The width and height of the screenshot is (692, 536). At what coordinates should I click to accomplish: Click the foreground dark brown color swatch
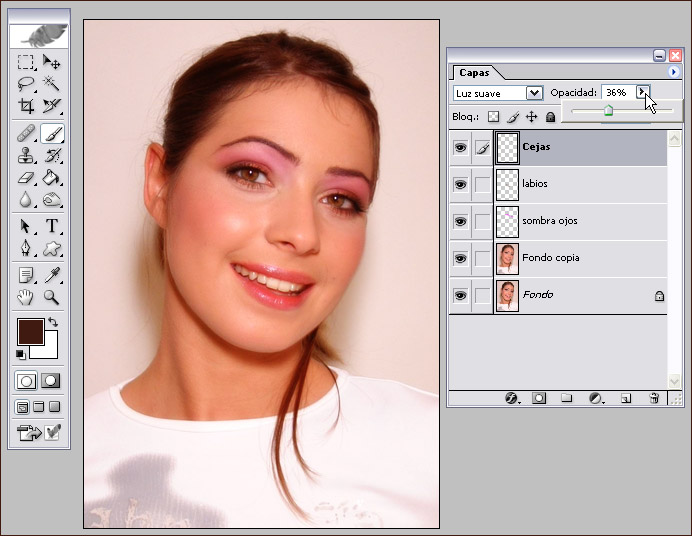[29, 331]
